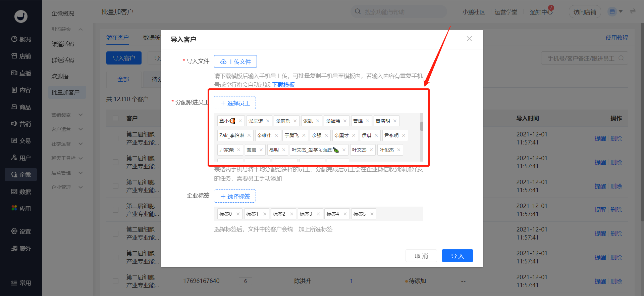
Task: Check the first customer row checkbox
Action: (116, 138)
